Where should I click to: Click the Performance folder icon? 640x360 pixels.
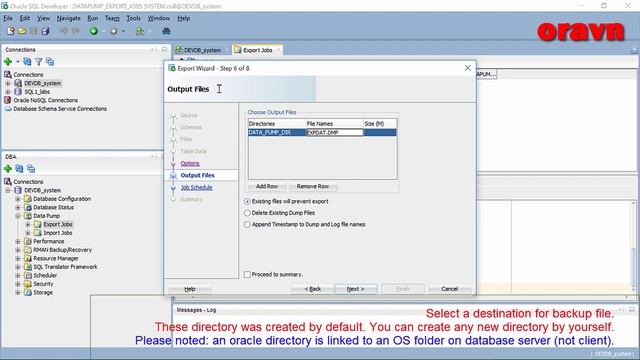(28, 241)
